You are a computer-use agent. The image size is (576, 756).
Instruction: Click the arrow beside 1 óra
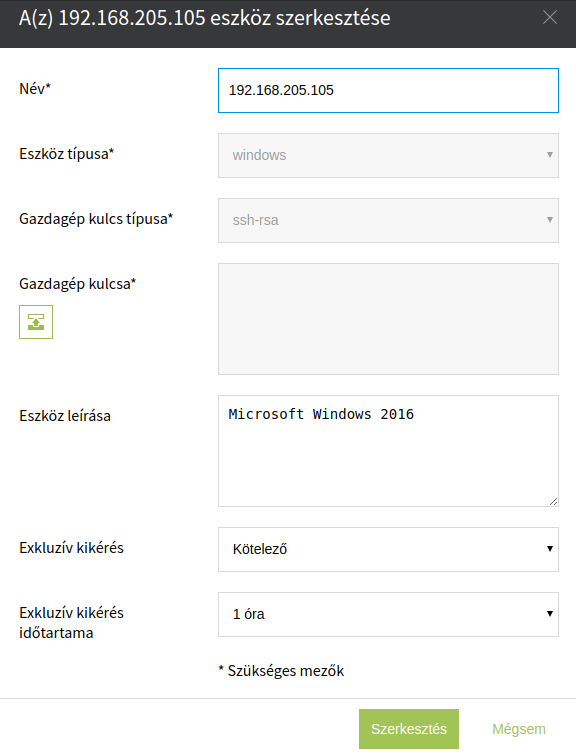click(x=549, y=614)
